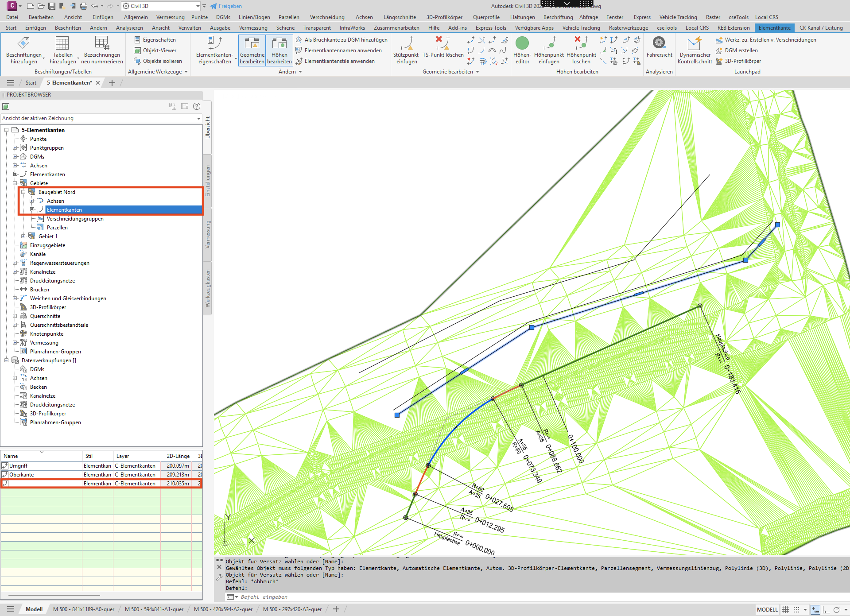Open the M 500 - 841x1189-A0-quer layout tab
The height and width of the screenshot is (616, 850).
(x=84, y=609)
